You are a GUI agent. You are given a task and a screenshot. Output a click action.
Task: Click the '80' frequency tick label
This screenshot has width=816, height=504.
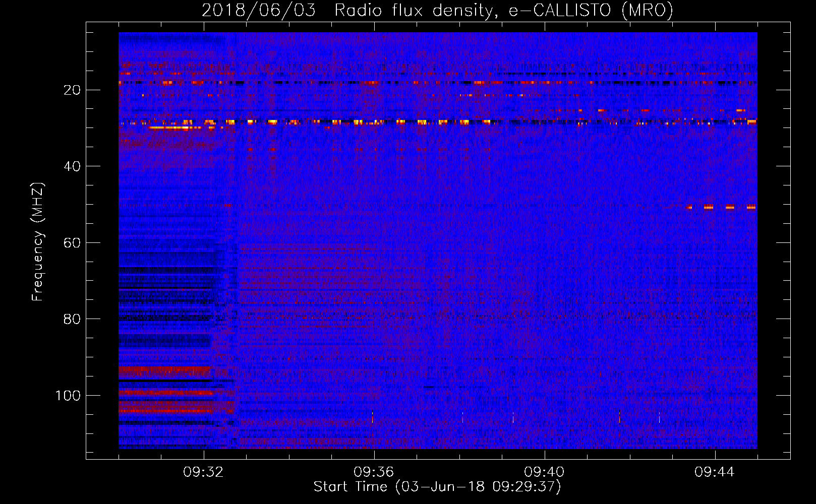(72, 319)
